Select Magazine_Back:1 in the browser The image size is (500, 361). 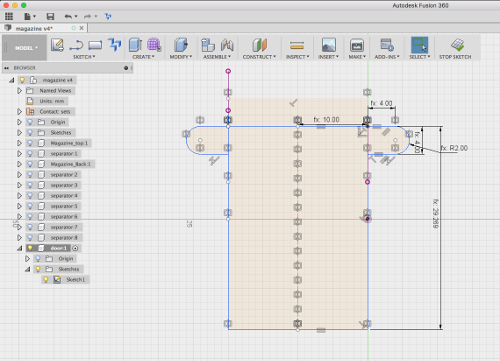[70, 164]
